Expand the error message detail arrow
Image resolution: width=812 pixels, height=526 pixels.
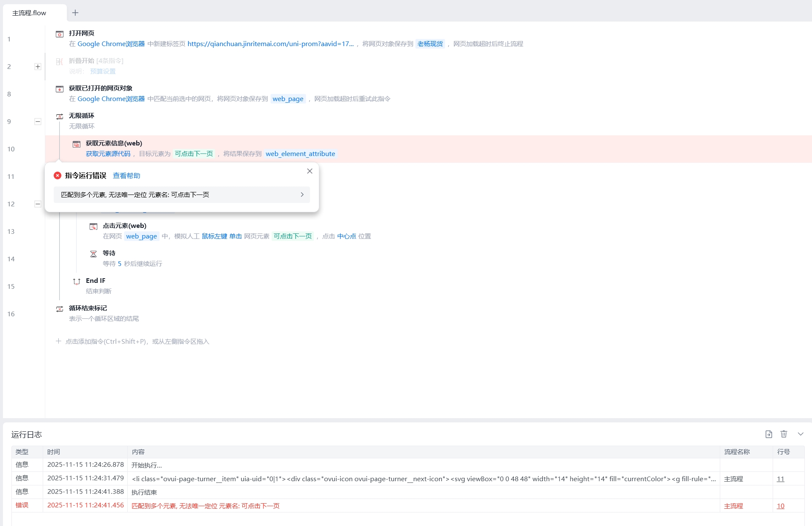pyautogui.click(x=302, y=195)
